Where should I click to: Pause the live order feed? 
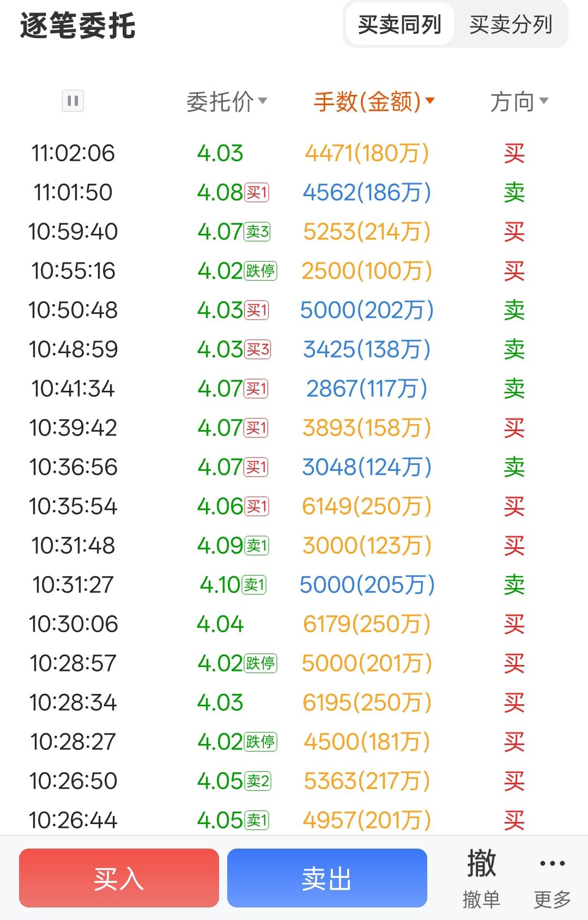73,101
